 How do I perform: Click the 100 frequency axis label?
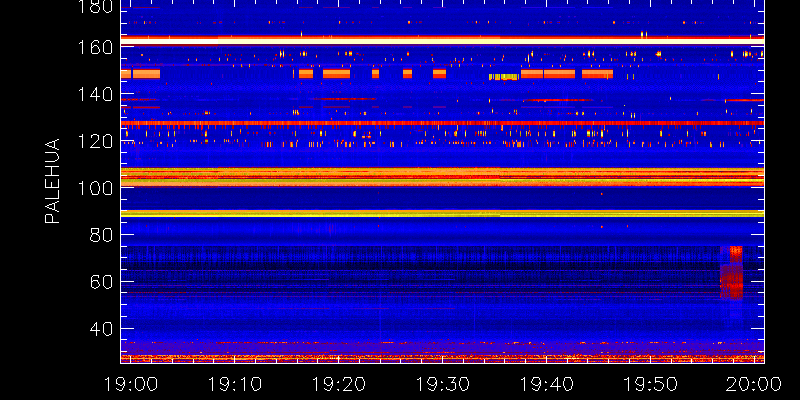tap(95, 188)
